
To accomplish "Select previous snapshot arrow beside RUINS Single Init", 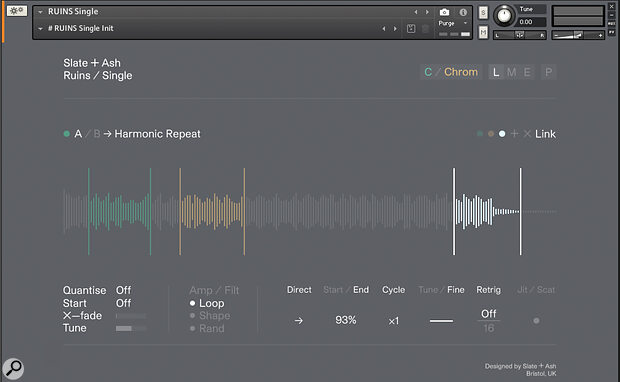I will point(384,28).
